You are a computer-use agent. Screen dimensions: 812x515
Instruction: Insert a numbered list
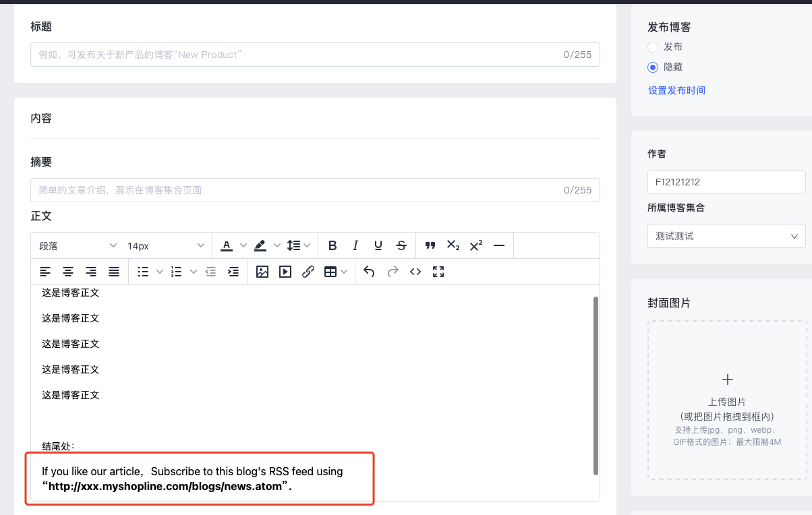pos(177,272)
